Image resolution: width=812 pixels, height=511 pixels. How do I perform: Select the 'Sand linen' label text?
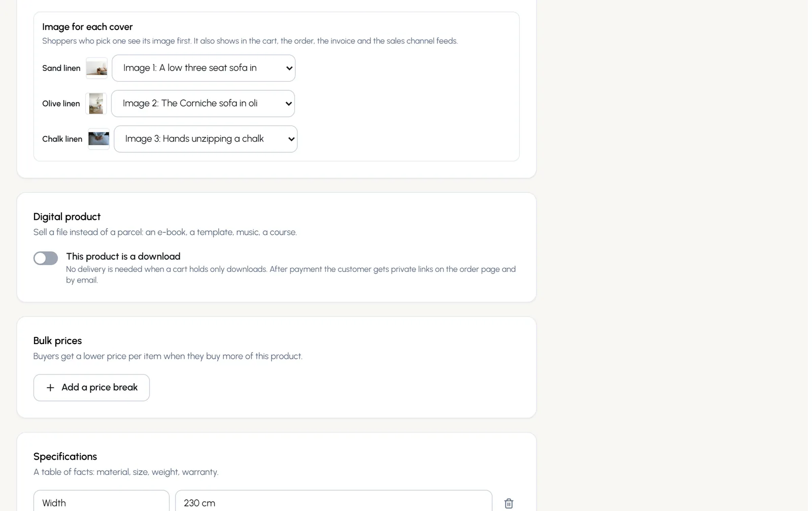[x=61, y=68]
